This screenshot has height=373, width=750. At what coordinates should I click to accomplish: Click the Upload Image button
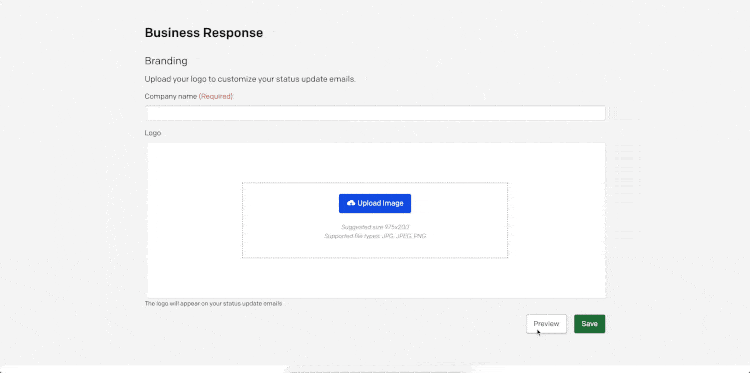click(375, 203)
